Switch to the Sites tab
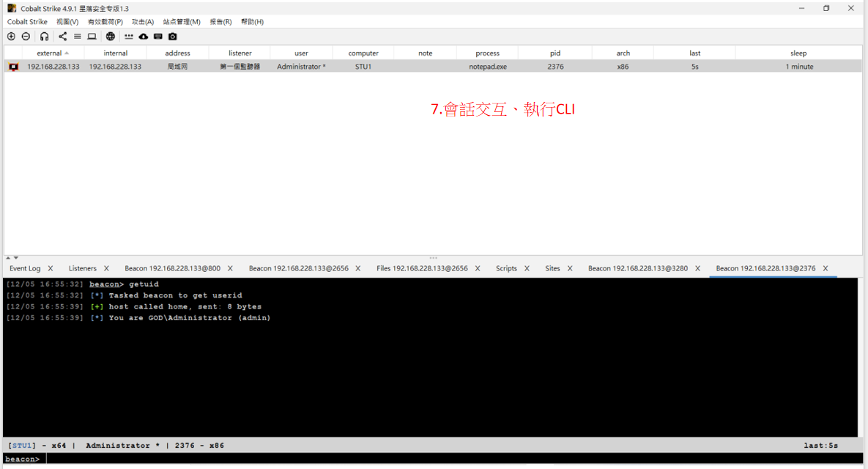Screen dimensions: 868x469 tap(552, 268)
